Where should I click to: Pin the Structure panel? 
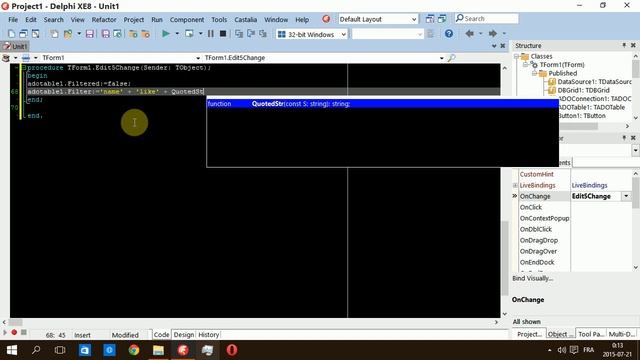pyautogui.click(x=624, y=45)
